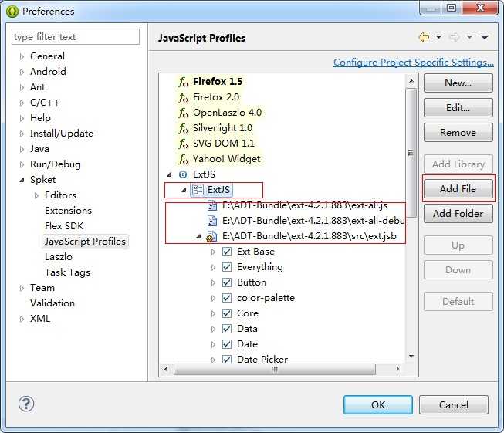Click the OpenLaszlo 4.0 profile icon
The width and height of the screenshot is (504, 433).
click(183, 113)
